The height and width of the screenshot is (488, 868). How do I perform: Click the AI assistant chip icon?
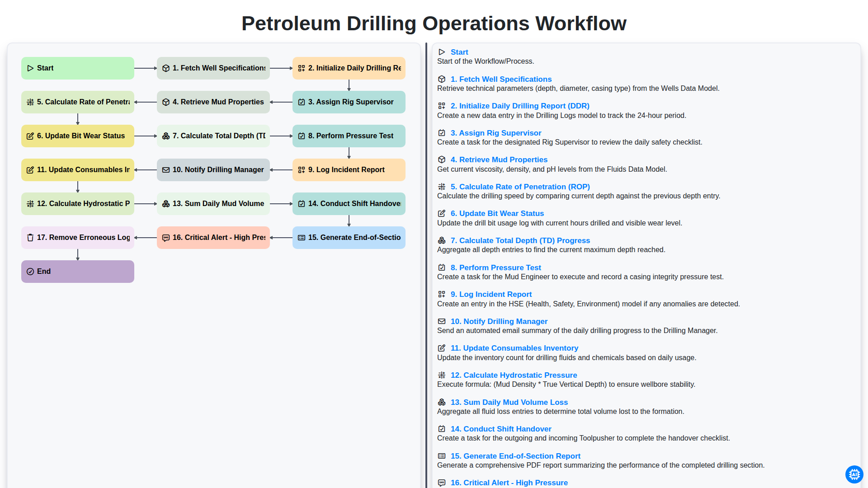click(854, 474)
